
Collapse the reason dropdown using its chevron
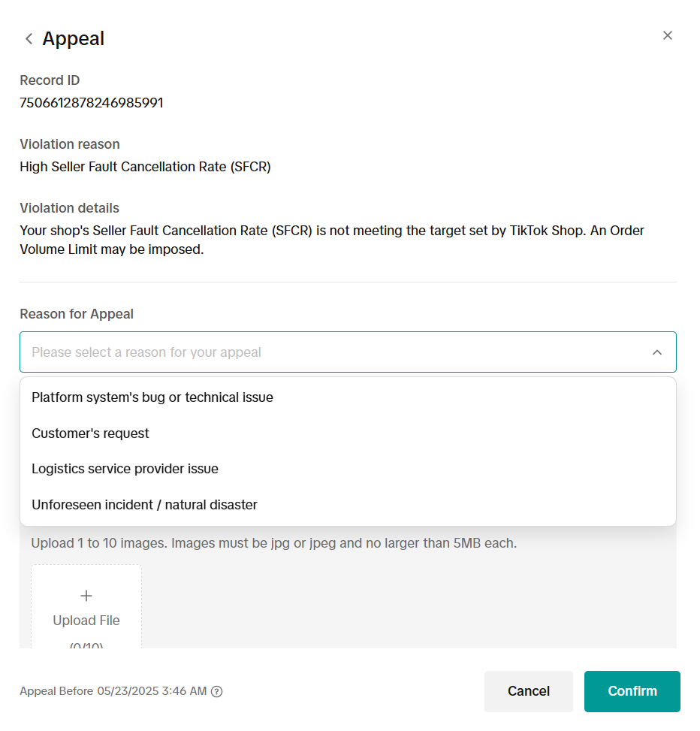click(x=657, y=352)
